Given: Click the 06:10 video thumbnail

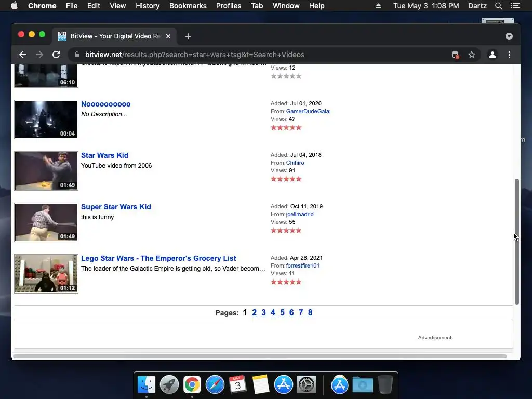Looking at the screenshot, I should tap(46, 76).
